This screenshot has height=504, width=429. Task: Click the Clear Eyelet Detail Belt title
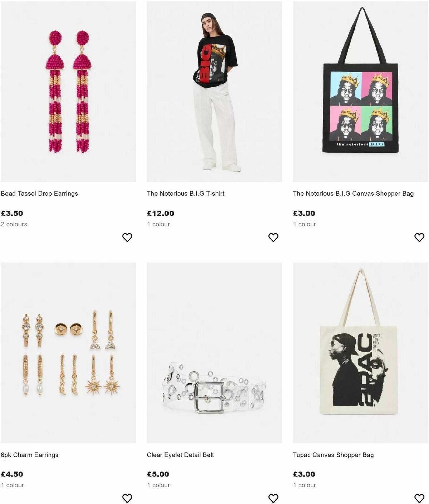[x=180, y=455]
